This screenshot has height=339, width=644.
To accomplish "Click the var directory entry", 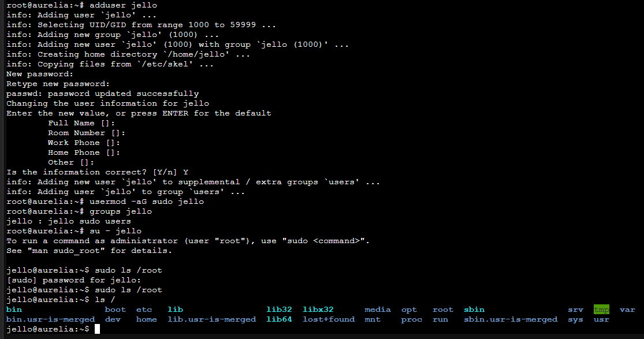I will (627, 310).
